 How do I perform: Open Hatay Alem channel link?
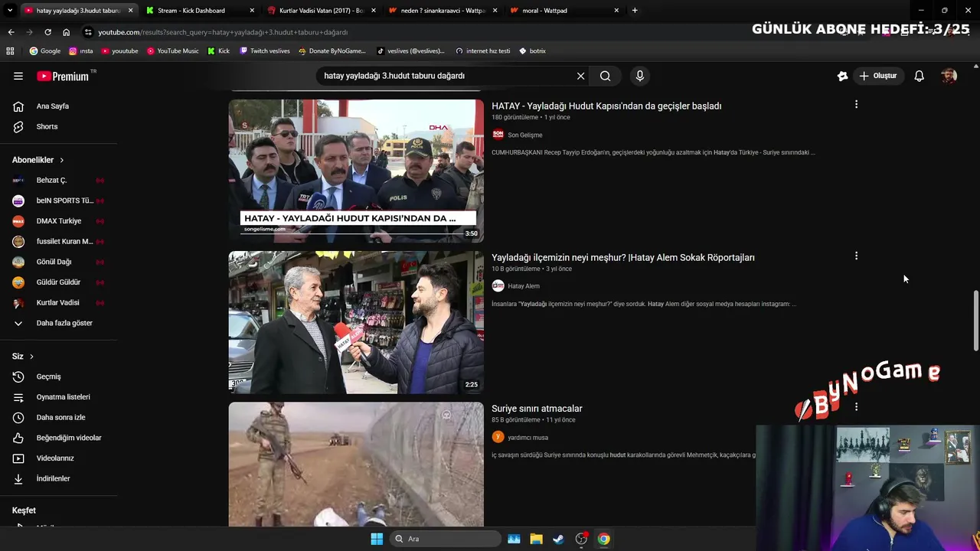coord(523,286)
